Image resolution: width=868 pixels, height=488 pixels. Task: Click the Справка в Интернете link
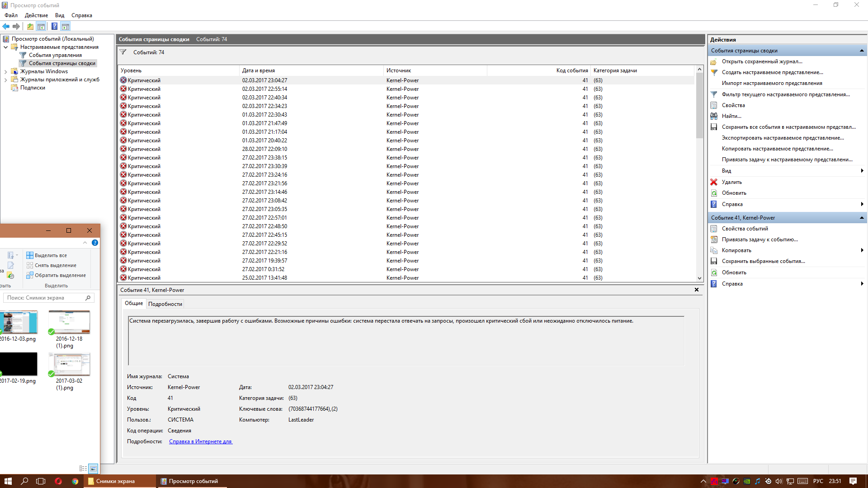tap(200, 441)
